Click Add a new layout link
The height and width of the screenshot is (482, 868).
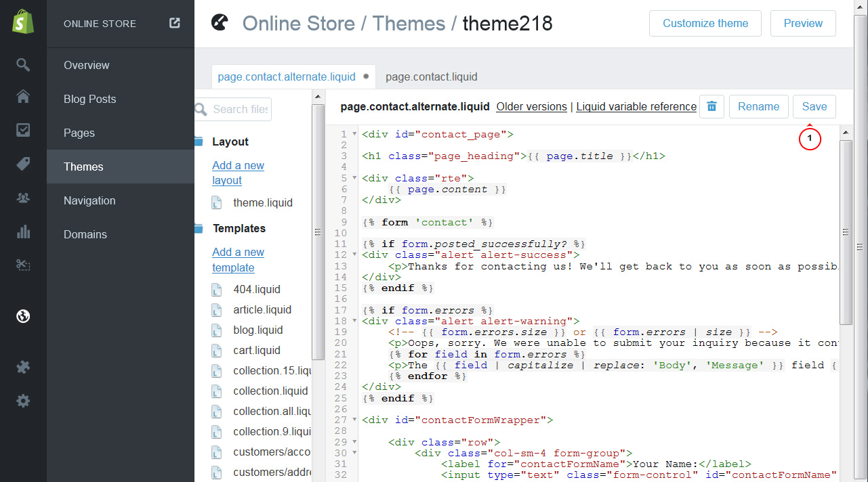pyautogui.click(x=238, y=173)
